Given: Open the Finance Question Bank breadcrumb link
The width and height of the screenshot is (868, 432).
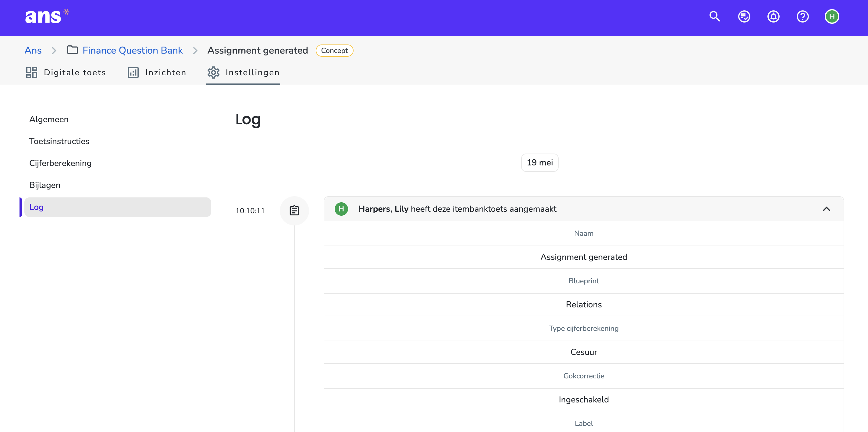Looking at the screenshot, I should coord(132,50).
